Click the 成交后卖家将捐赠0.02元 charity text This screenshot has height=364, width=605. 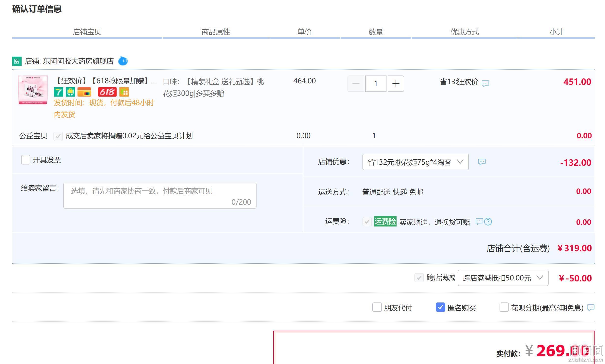[x=129, y=136]
